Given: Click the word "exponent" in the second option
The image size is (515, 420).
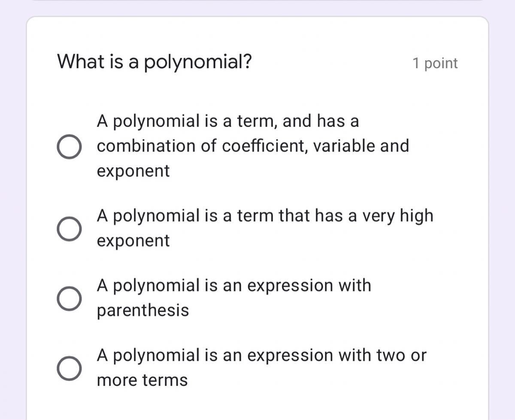Looking at the screenshot, I should coord(133,240).
